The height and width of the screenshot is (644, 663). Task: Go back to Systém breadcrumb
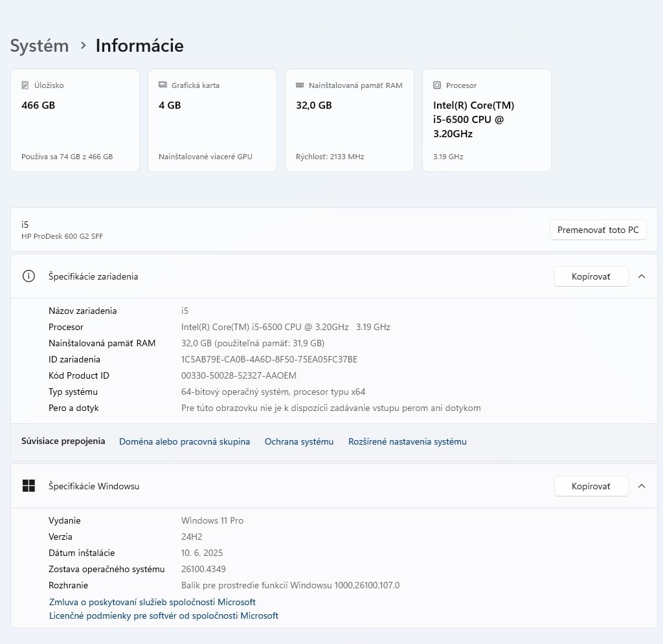point(39,46)
